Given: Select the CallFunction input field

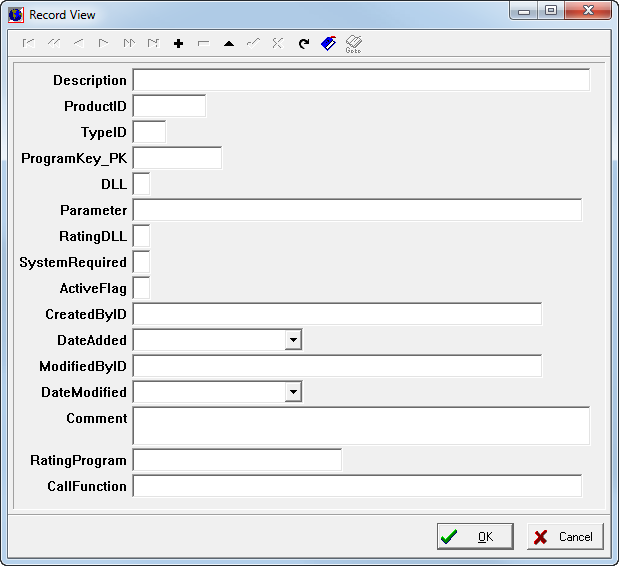Looking at the screenshot, I should click(x=356, y=486).
